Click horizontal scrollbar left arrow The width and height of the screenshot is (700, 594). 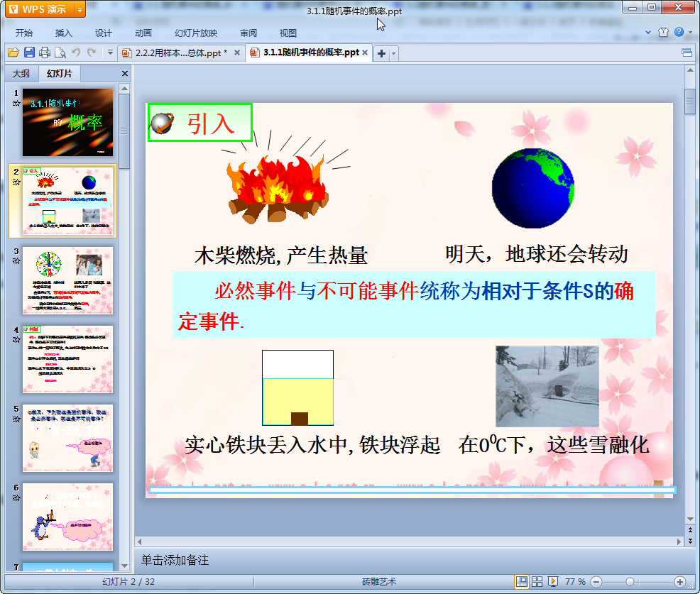tap(140, 541)
